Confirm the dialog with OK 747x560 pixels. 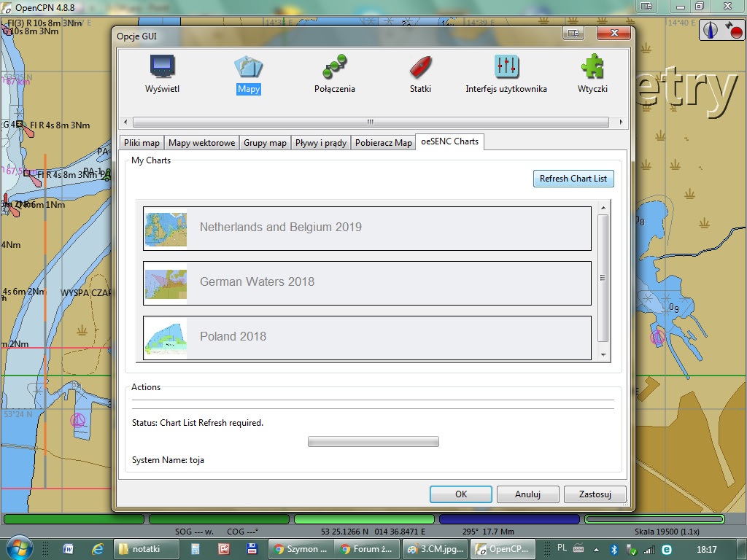(461, 494)
